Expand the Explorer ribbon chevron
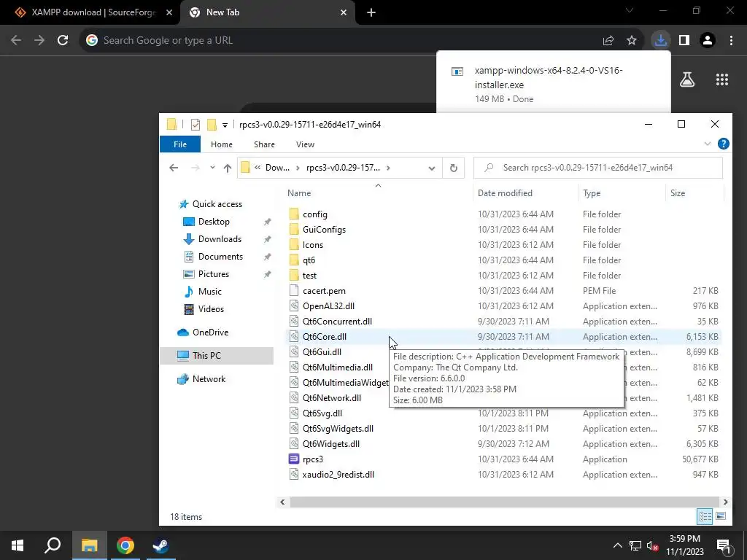 click(x=708, y=144)
